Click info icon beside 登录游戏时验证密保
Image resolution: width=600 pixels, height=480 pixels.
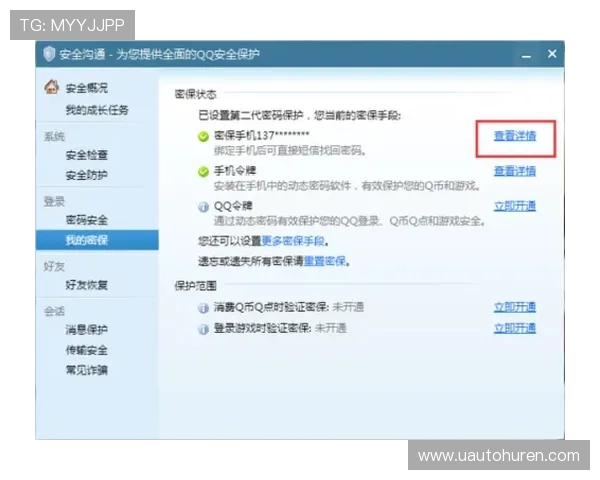[x=203, y=329]
